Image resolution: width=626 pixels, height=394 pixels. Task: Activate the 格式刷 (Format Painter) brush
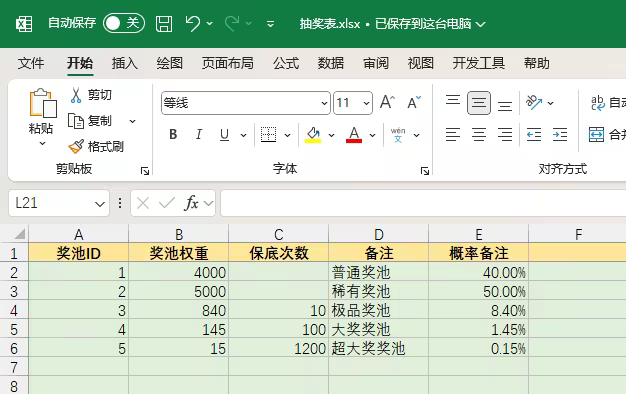(96, 147)
